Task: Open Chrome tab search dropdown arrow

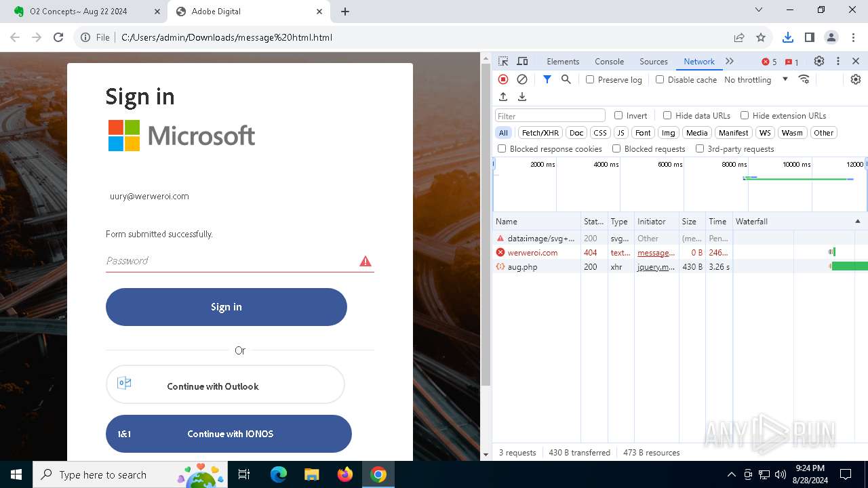Action: (759, 10)
